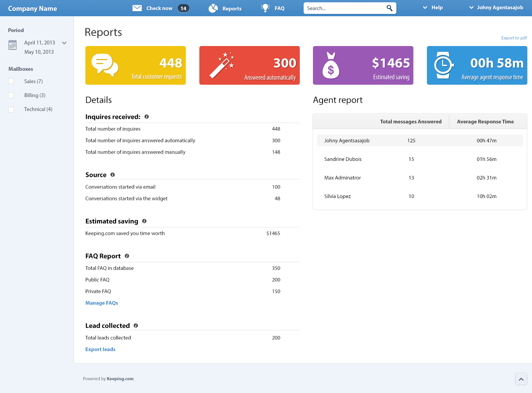
Task: Click info icon next to FAQ Report
Action: [127, 256]
